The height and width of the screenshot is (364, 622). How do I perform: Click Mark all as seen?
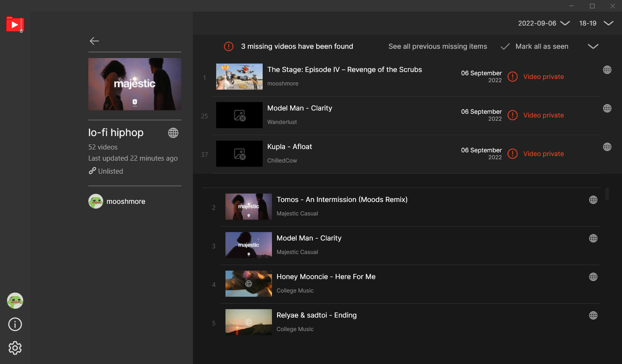click(535, 46)
